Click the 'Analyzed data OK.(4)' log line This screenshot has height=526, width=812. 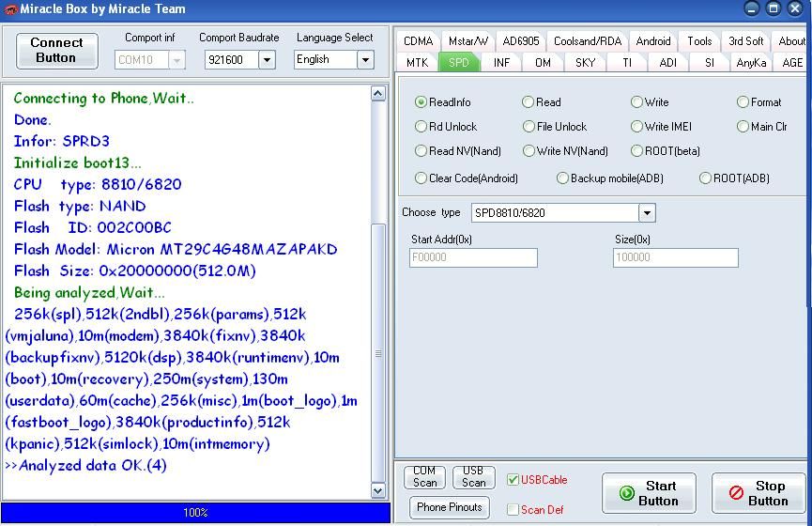[x=86, y=465]
